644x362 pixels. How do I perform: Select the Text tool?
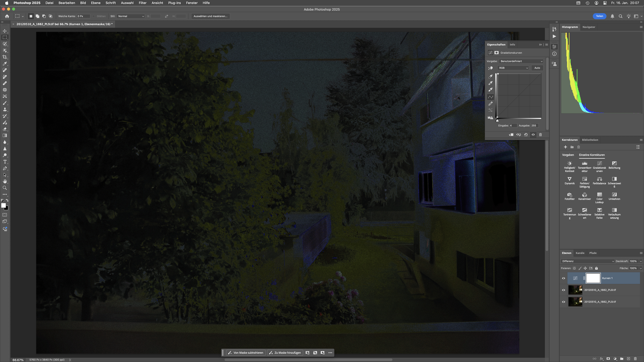[5, 162]
